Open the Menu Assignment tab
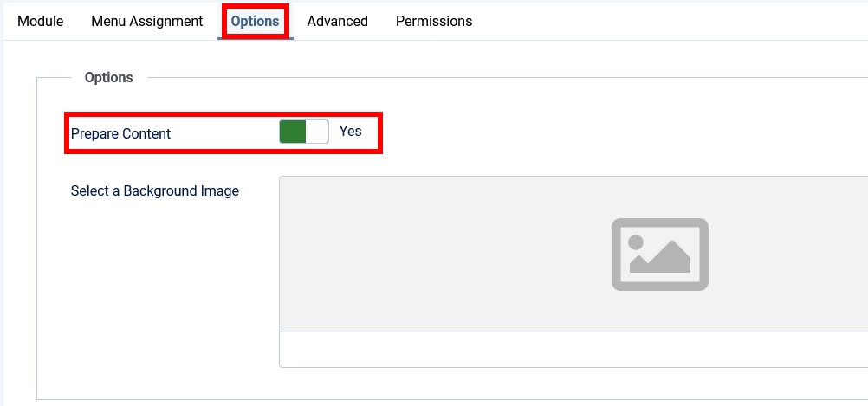Image resolution: width=868 pixels, height=406 pixels. click(147, 21)
